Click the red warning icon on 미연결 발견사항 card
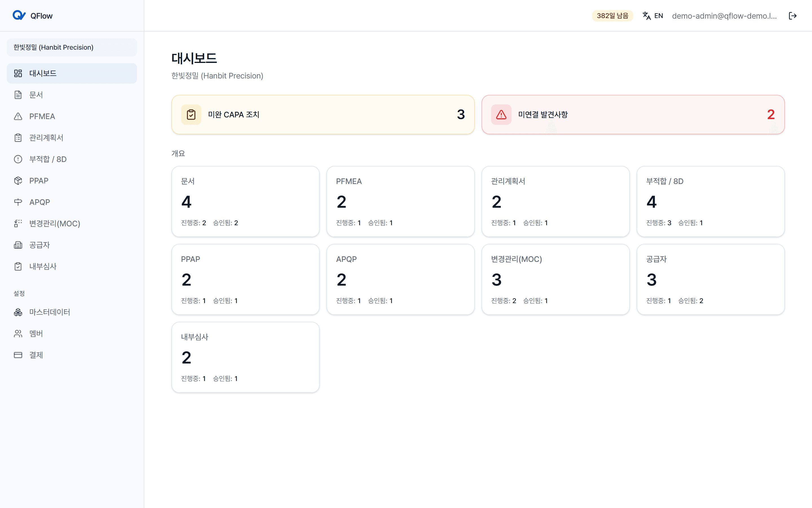The image size is (812, 508). tap(501, 115)
